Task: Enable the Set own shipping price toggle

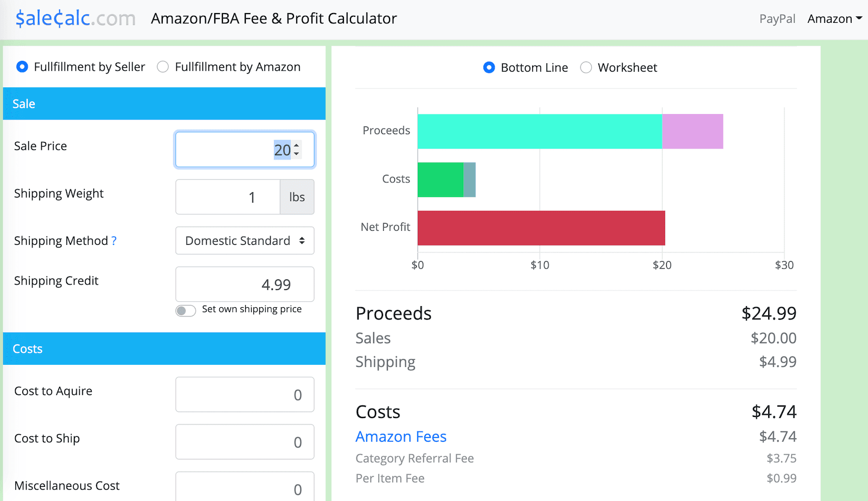Action: click(186, 310)
